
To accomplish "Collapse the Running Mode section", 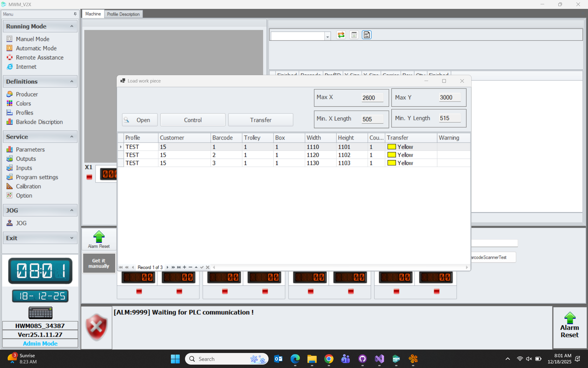I will pyautogui.click(x=72, y=26).
